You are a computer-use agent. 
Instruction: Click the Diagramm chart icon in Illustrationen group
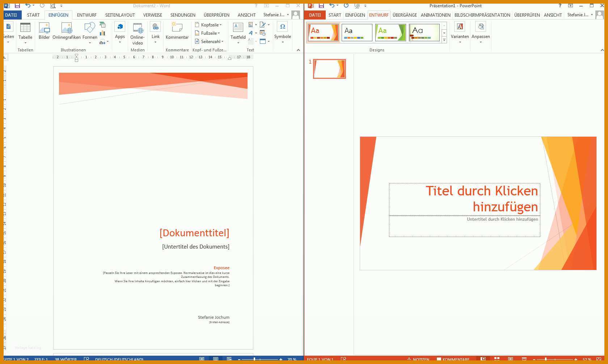102,33
